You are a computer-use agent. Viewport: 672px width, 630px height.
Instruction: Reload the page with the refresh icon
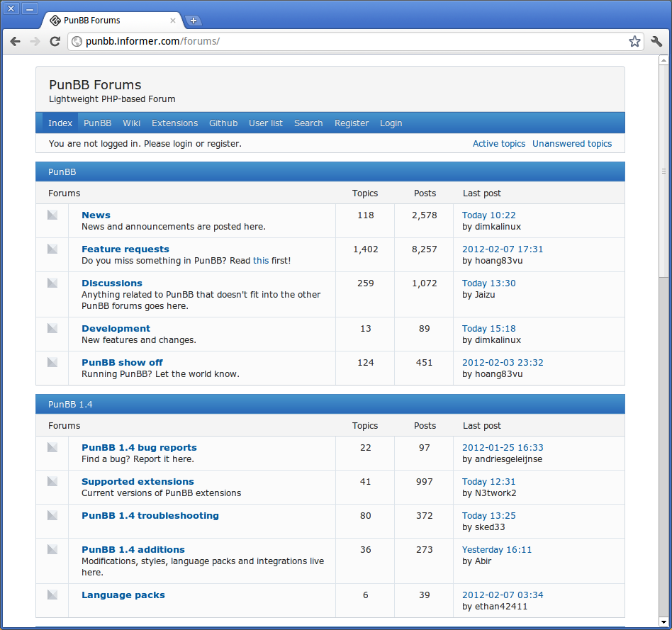[55, 41]
